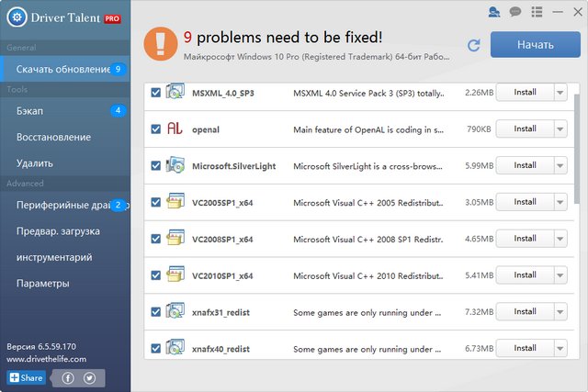Click the badge 2 on Периферийные драйверы
The height and width of the screenshot is (392, 588).
pyautogui.click(x=118, y=205)
